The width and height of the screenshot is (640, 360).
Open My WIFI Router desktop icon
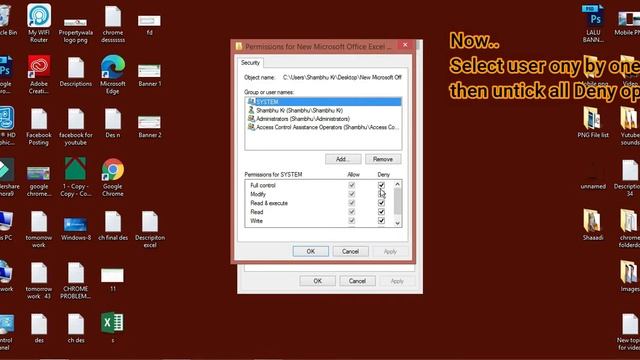coord(39,23)
